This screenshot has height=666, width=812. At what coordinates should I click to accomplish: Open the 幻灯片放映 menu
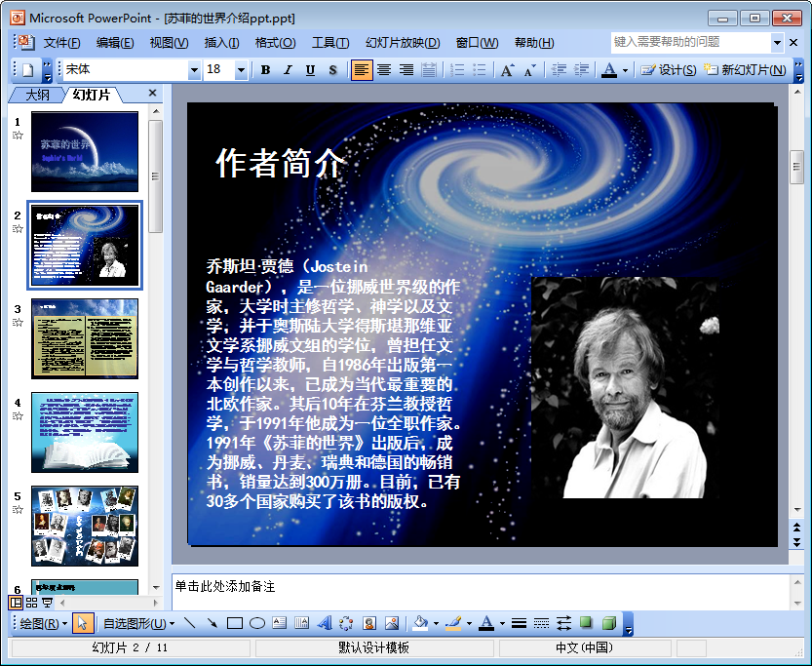403,43
